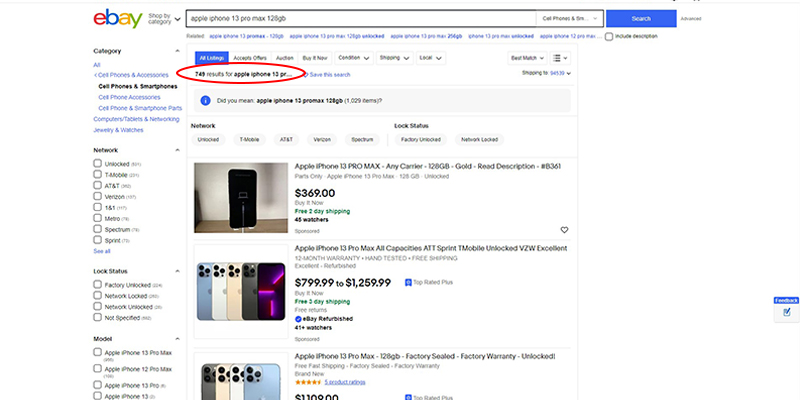The image size is (800, 400).
Task: Open the Shipping filter dropdown
Action: click(x=394, y=58)
